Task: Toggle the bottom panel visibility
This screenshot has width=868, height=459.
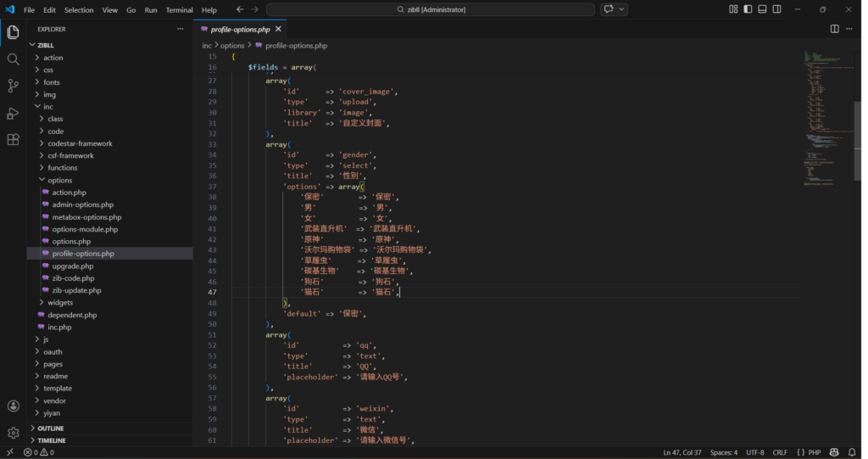Action: 762,9
